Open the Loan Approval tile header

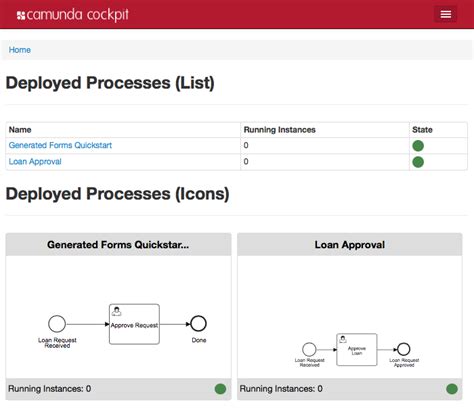coord(350,245)
